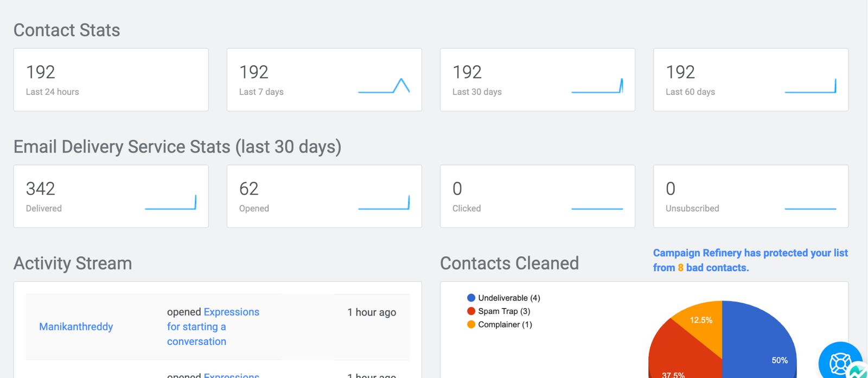Screen dimensions: 868x378
Task: Click the 'Last 60 days' sparkline chart
Action: (x=810, y=86)
